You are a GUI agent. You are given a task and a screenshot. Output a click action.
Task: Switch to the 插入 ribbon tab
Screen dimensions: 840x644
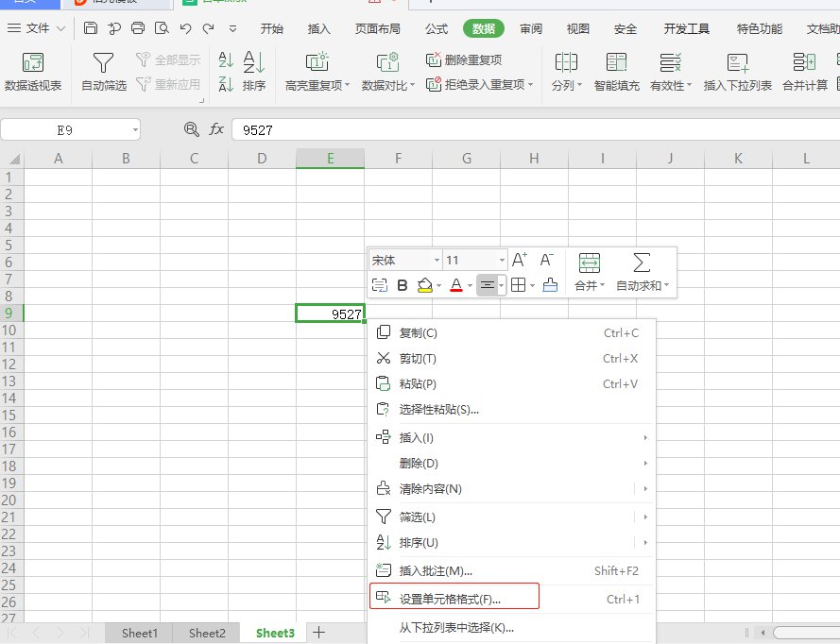point(318,29)
